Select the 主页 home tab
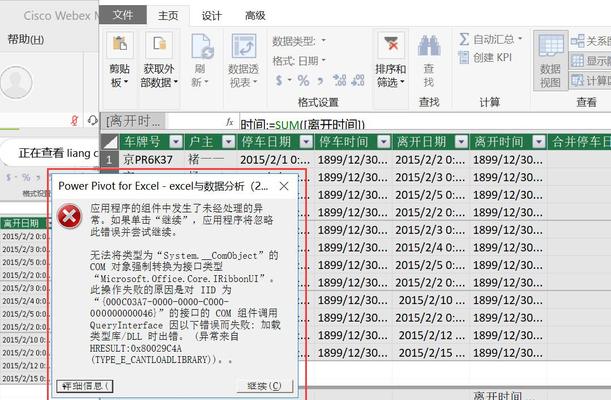The height and width of the screenshot is (400, 611). tap(168, 16)
